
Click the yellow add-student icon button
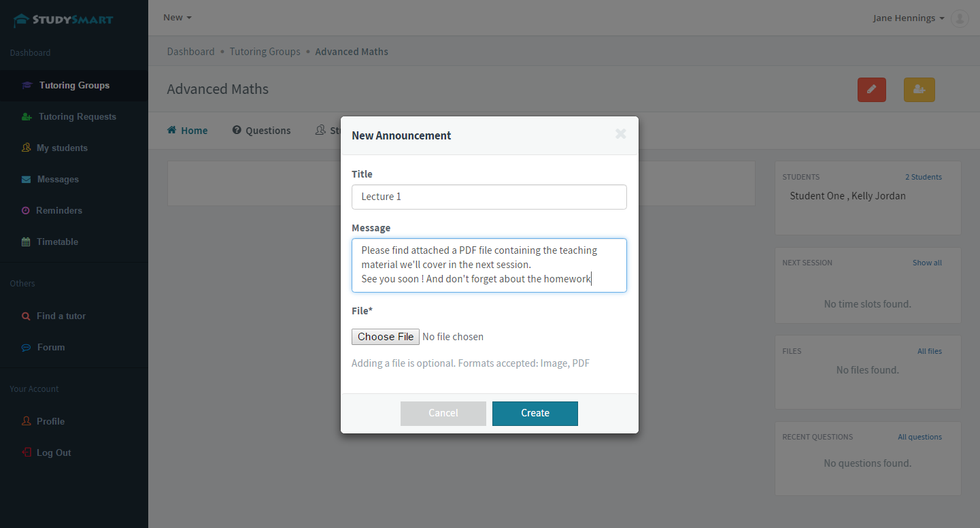pyautogui.click(x=919, y=90)
